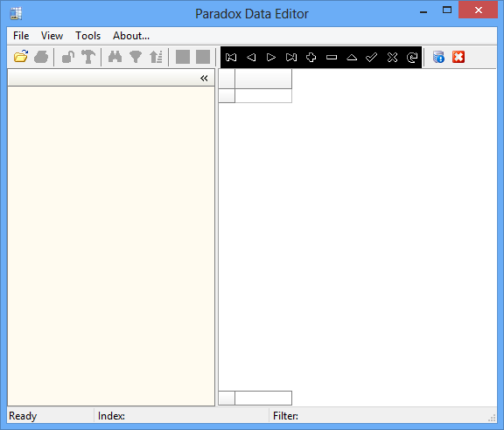Close the Paradox Data Editor window
504x430 pixels.
[x=478, y=10]
